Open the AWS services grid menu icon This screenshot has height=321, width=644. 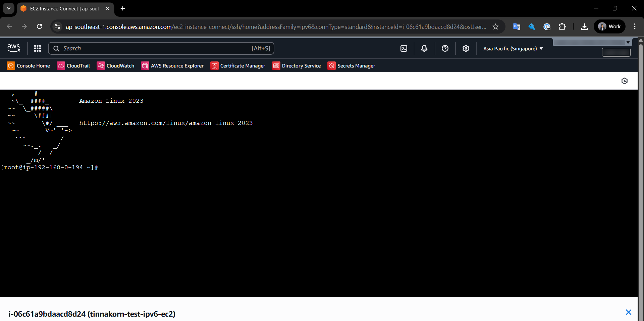(x=37, y=48)
